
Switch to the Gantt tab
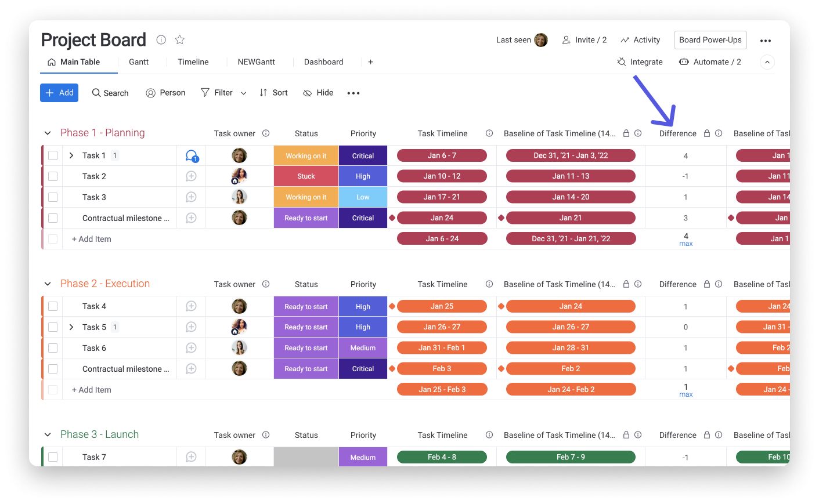[139, 61]
